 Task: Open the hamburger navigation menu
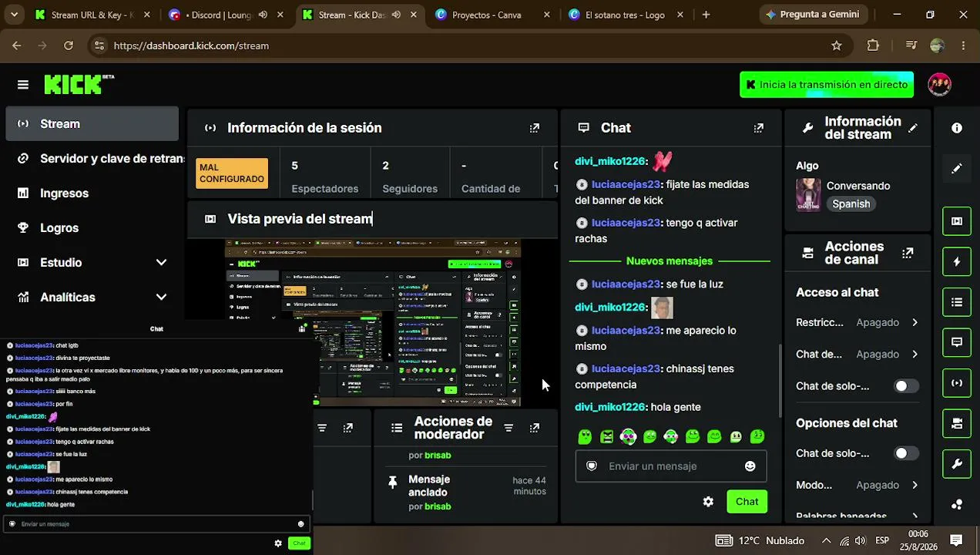tap(23, 85)
